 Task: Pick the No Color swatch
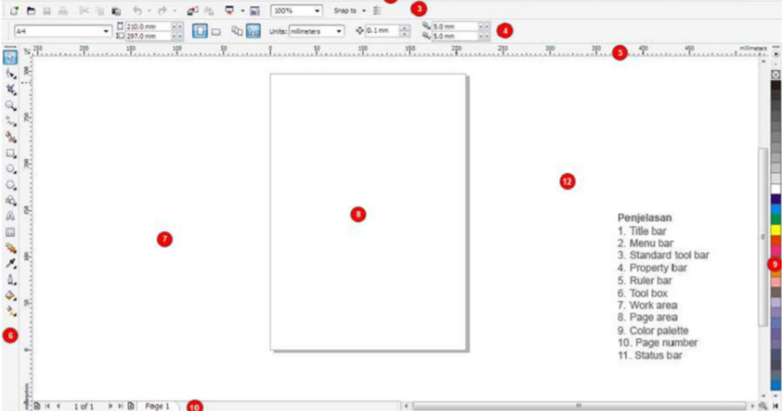776,74
